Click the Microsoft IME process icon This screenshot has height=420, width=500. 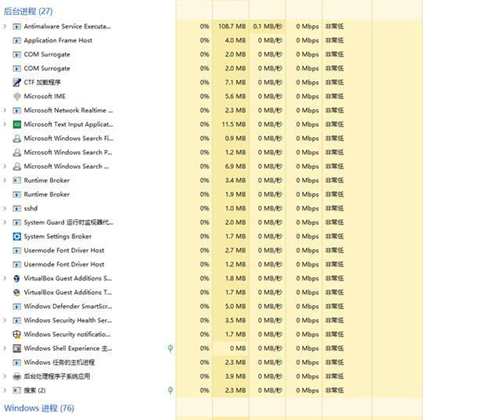(x=17, y=96)
